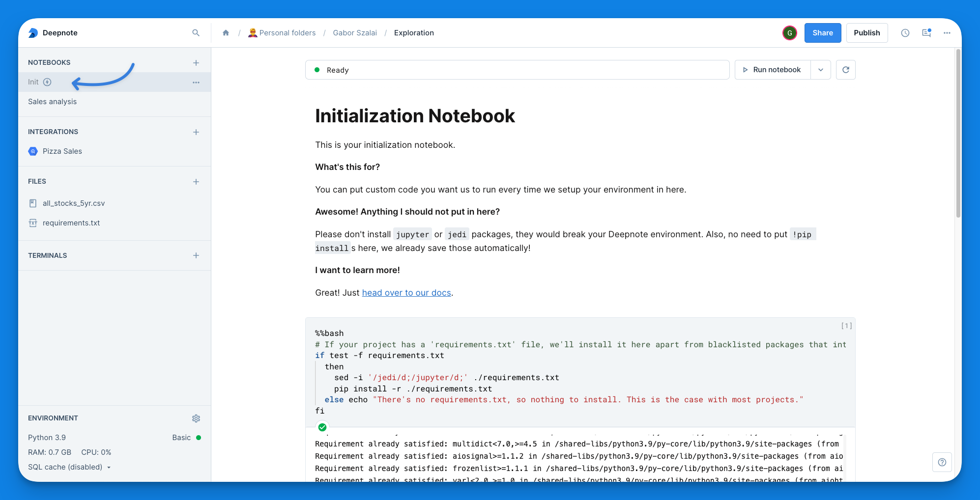
Task: Open the Init notebook options menu
Action: click(196, 82)
